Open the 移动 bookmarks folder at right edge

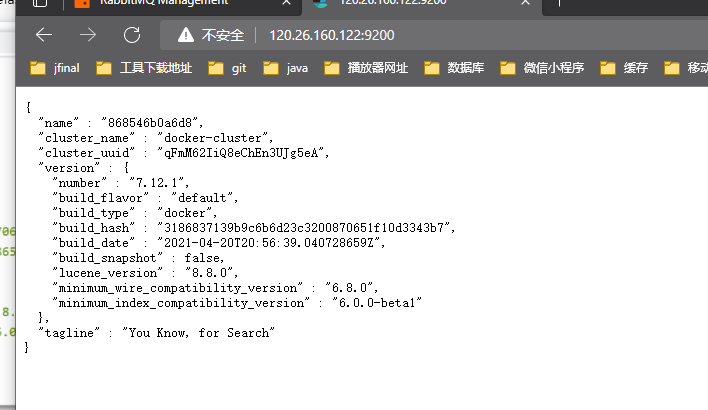(685, 68)
